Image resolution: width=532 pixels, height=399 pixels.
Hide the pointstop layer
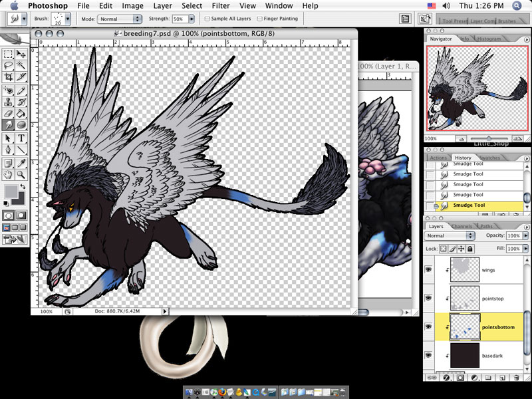click(x=428, y=298)
